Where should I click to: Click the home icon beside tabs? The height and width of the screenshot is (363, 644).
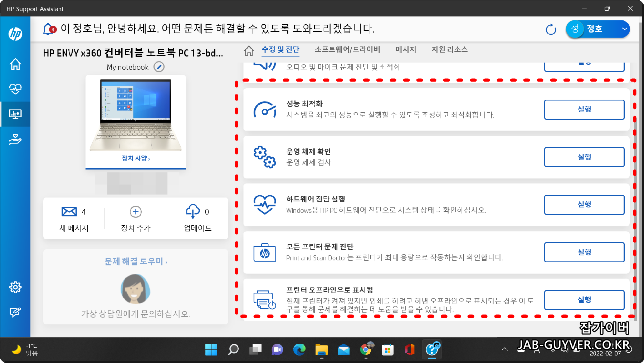pyautogui.click(x=249, y=51)
